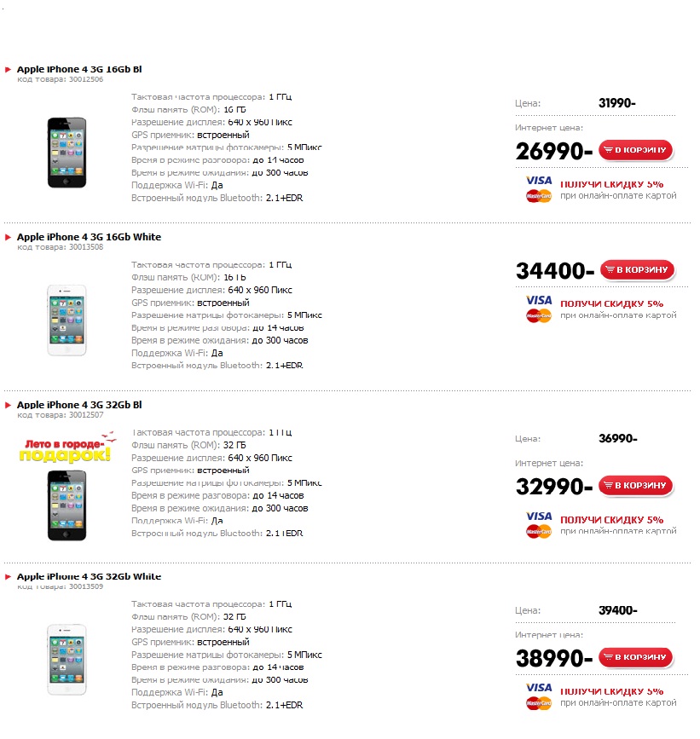Screen dimensions: 700x739
Task: Click the white iPhone 32Gb product image
Action: click(67, 660)
